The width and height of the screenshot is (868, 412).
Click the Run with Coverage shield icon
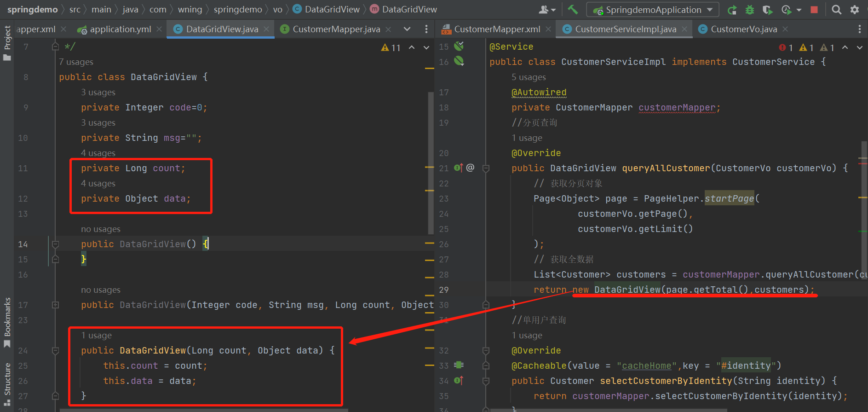pos(767,10)
